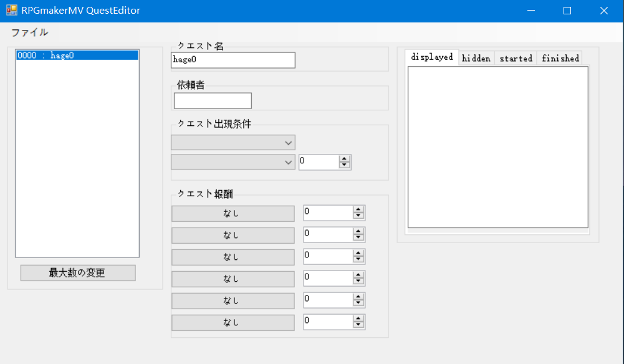Click sixth なし reward button
The height and width of the screenshot is (364, 624).
(x=233, y=323)
